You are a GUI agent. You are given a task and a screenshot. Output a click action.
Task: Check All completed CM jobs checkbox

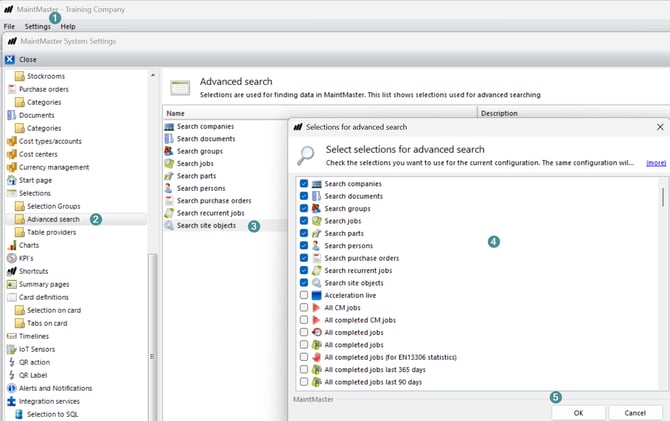pos(304,320)
